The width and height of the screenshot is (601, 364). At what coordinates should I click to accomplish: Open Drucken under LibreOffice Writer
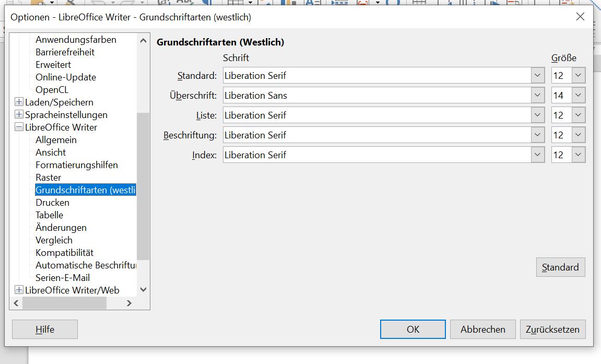[52, 203]
